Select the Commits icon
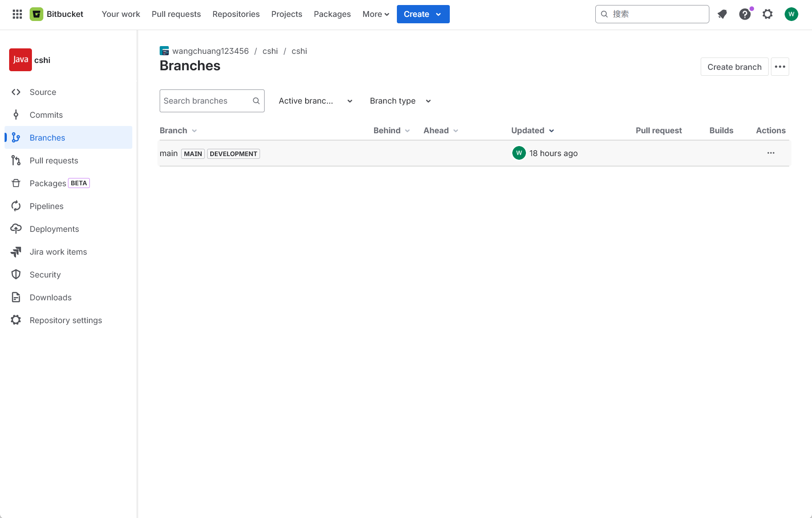812x518 pixels. [16, 115]
